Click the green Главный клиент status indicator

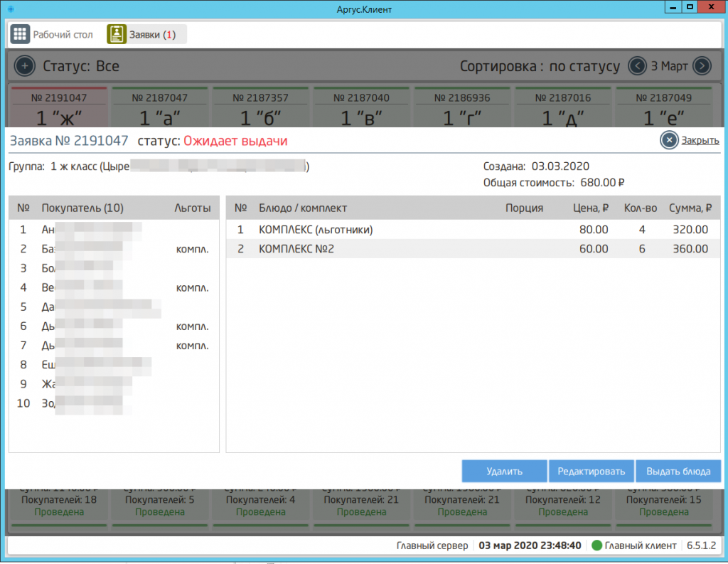click(x=597, y=546)
